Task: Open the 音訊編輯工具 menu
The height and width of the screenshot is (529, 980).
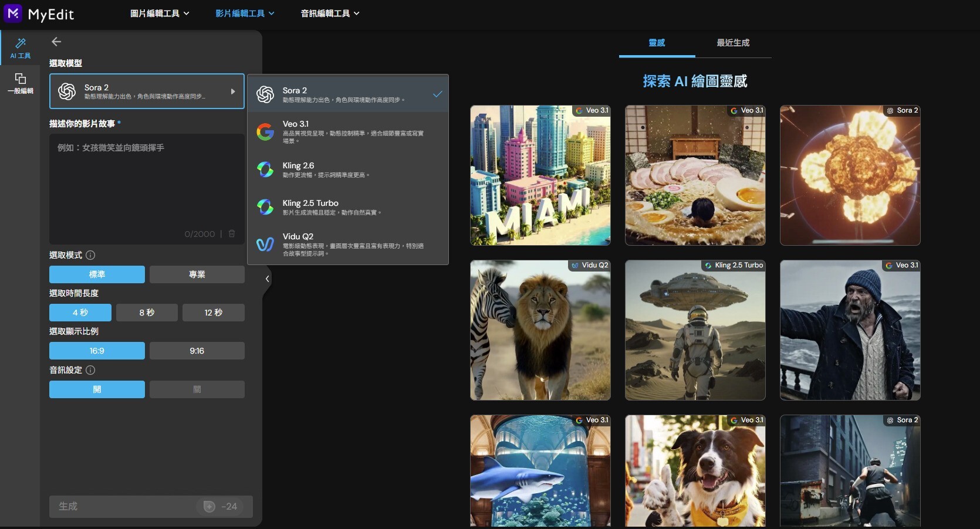Action: coord(330,13)
